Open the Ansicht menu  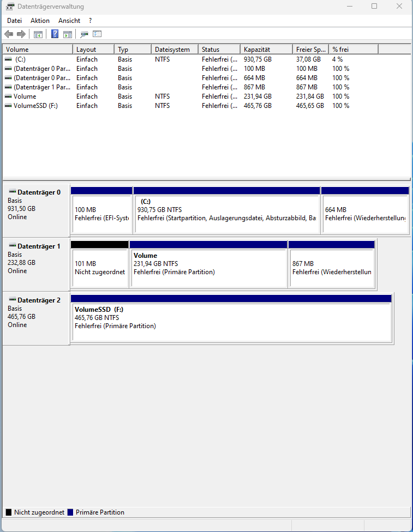[x=69, y=21]
